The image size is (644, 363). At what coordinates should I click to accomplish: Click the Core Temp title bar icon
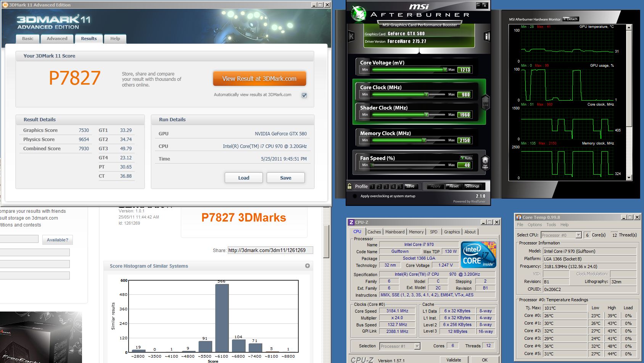[x=518, y=217]
